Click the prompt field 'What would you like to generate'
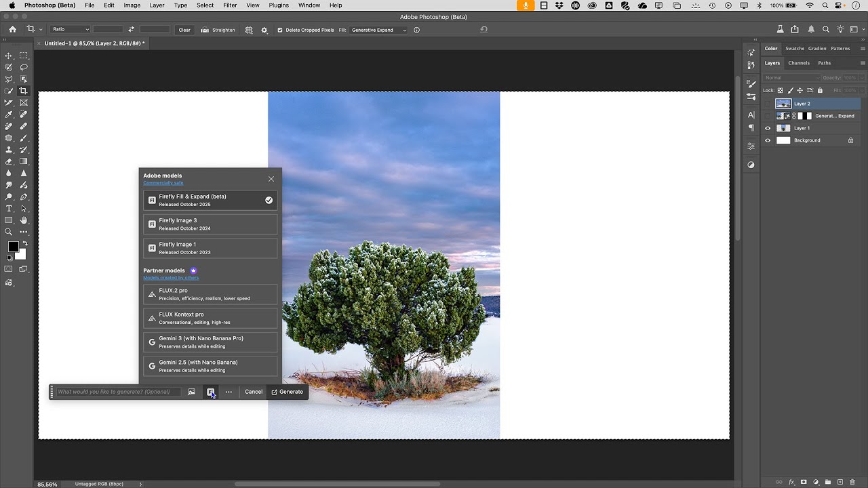The width and height of the screenshot is (868, 488). [x=119, y=392]
